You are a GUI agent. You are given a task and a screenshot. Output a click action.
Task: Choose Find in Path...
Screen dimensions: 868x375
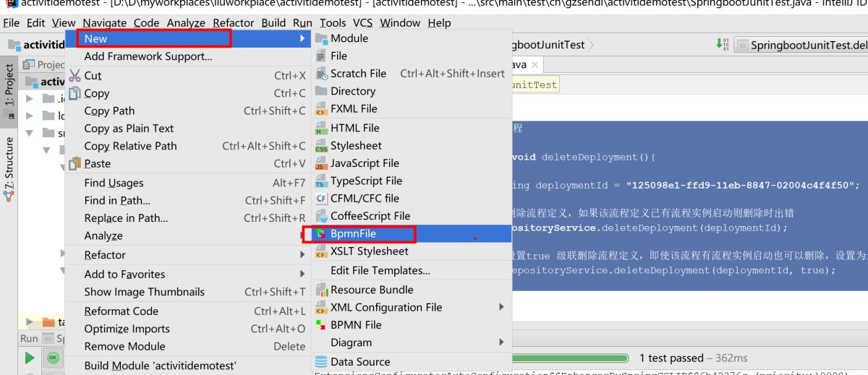pyautogui.click(x=188, y=200)
